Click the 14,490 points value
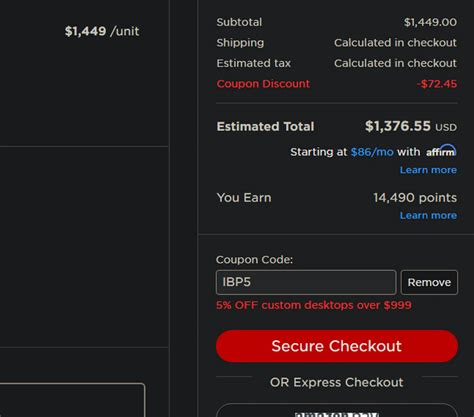The image size is (474, 417). pos(415,198)
